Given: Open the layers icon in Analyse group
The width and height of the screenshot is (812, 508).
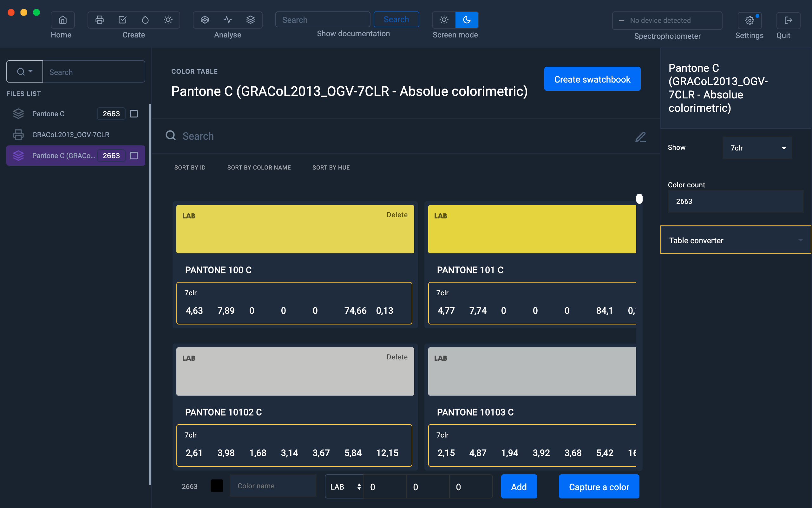Looking at the screenshot, I should click(x=251, y=20).
